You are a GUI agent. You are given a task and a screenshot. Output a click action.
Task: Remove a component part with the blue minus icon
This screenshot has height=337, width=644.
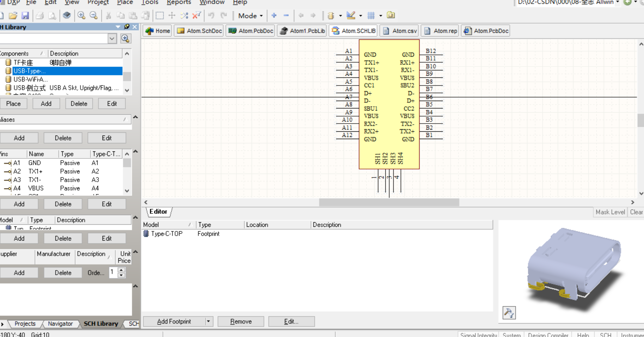pos(286,15)
